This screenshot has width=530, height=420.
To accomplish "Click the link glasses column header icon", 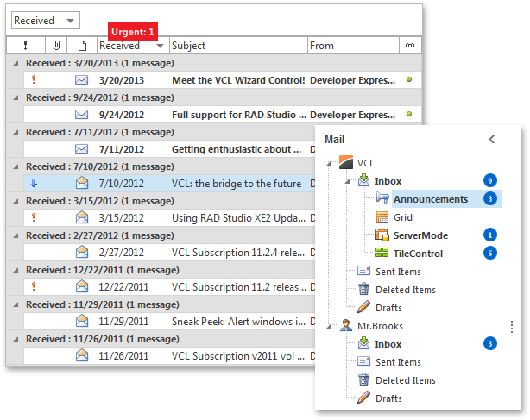I will click(410, 45).
